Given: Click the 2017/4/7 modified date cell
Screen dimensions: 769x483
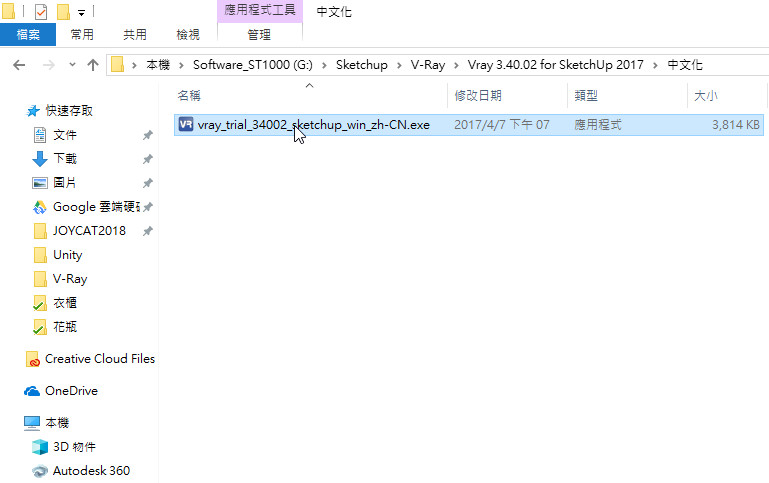Looking at the screenshot, I should pyautogui.click(x=501, y=125).
